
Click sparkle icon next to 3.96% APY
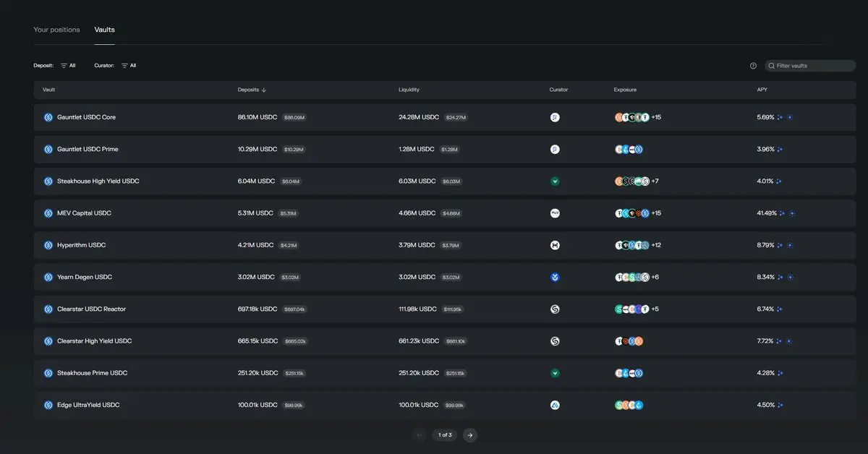click(780, 149)
